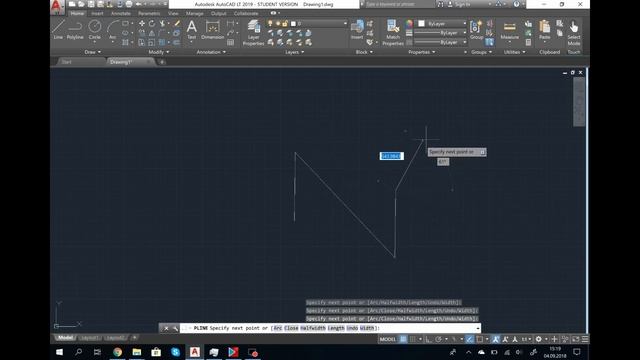The height and width of the screenshot is (360, 640).
Task: Click the Undo option in command line
Action: click(x=352, y=328)
